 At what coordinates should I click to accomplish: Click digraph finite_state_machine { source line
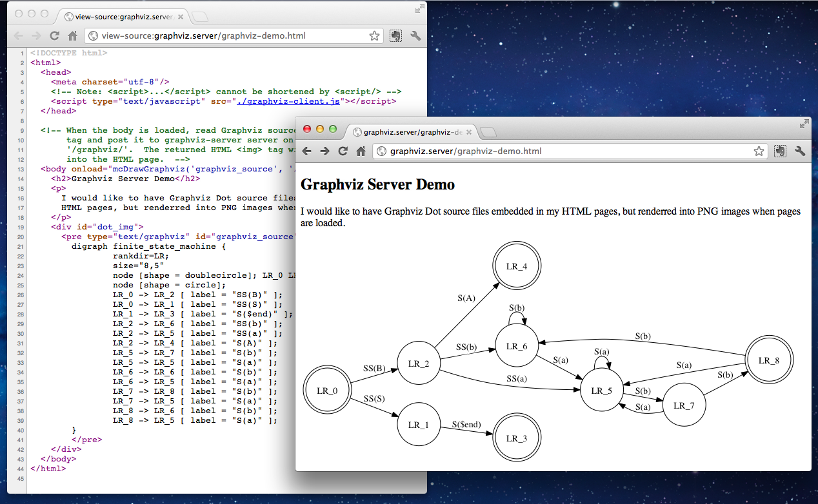tap(148, 246)
